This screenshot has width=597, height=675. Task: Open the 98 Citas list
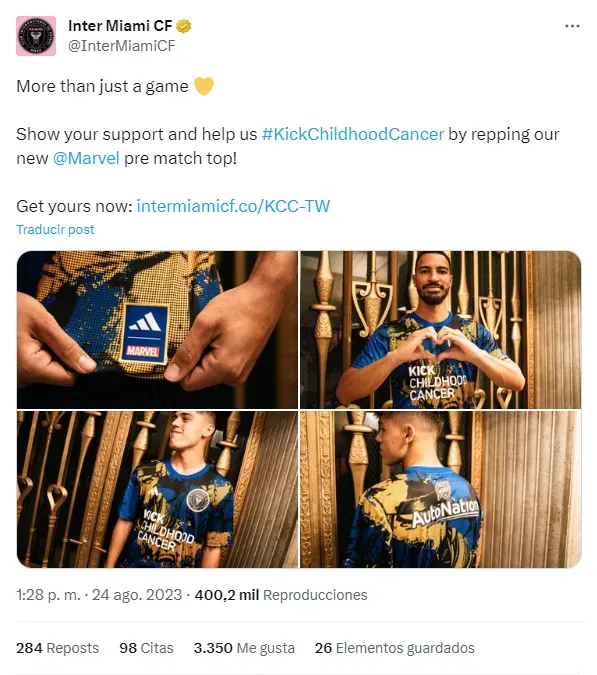coord(146,648)
